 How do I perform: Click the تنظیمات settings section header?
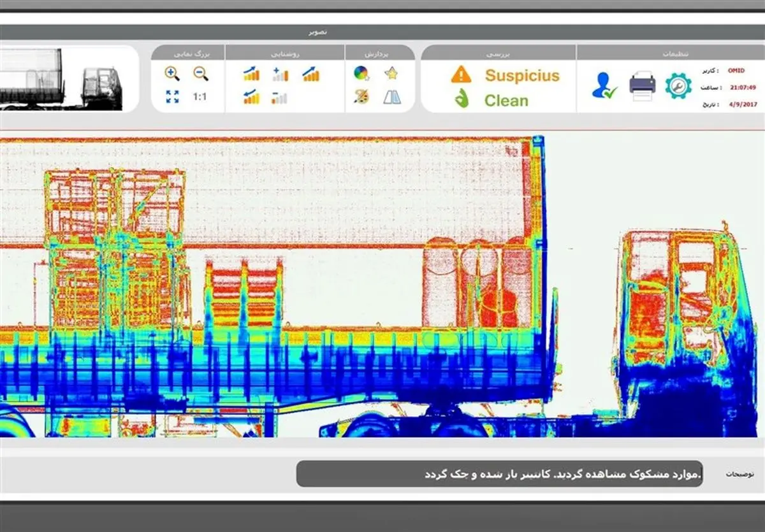coord(677,54)
